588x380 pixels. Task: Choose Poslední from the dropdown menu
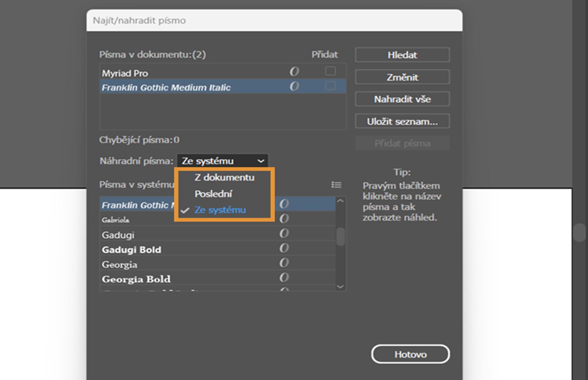pyautogui.click(x=213, y=194)
